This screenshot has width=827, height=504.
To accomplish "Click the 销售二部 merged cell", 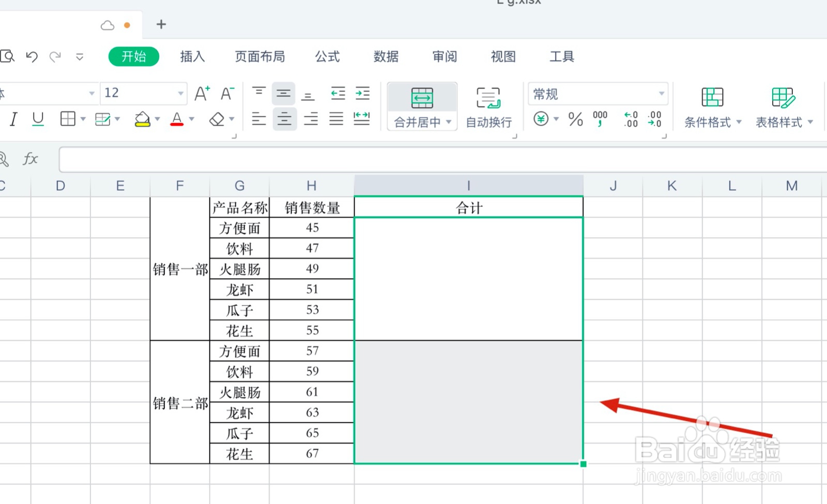I will 180,402.
